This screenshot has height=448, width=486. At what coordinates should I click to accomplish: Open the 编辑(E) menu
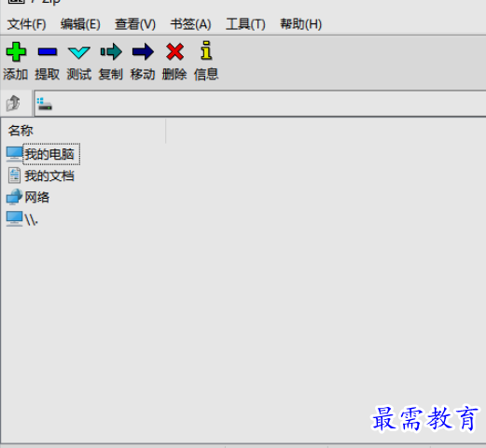click(x=80, y=24)
